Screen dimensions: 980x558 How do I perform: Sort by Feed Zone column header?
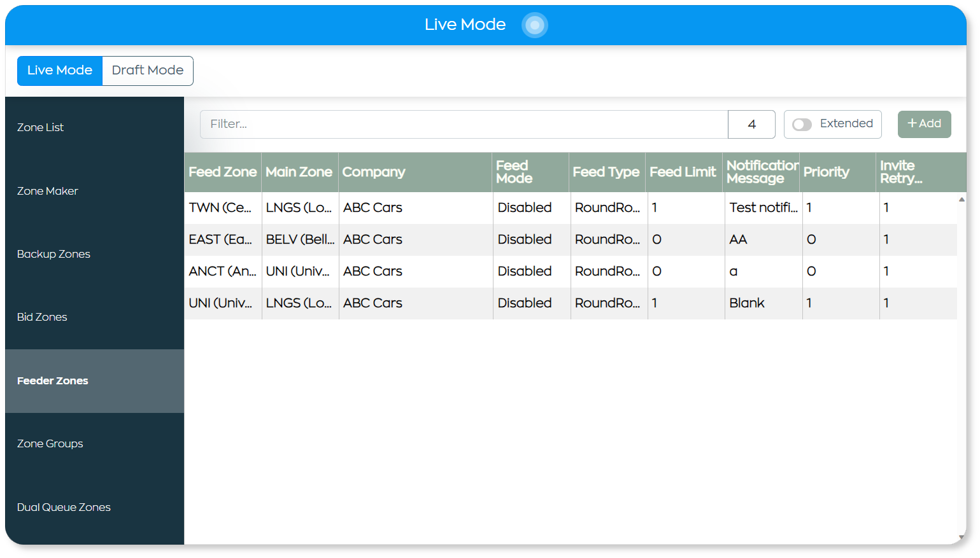point(223,172)
